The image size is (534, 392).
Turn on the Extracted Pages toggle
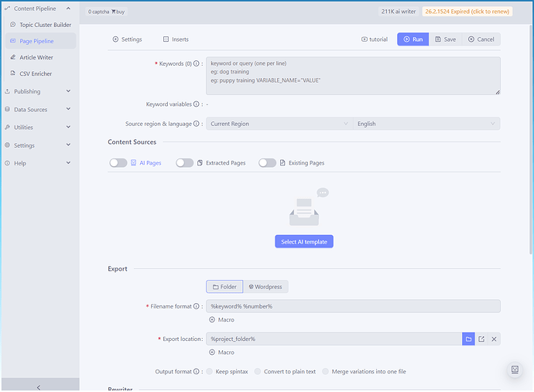pos(184,163)
